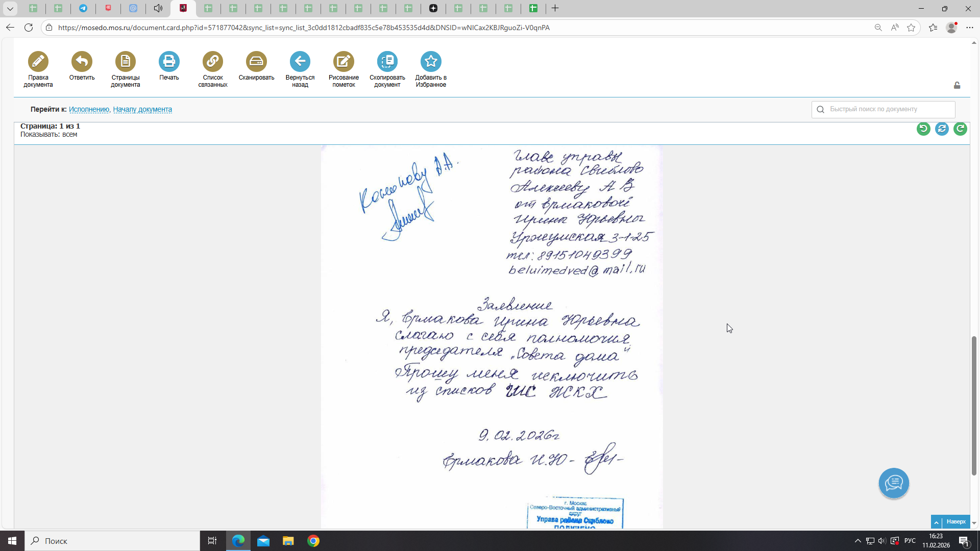Open the chat support bubble
Image resolution: width=980 pixels, height=551 pixels.
click(x=894, y=483)
